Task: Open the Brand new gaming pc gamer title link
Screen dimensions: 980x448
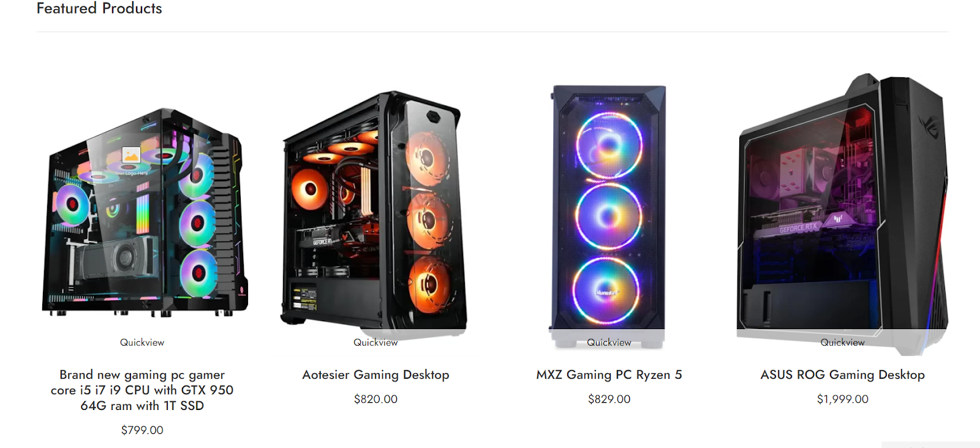Action: click(x=142, y=390)
